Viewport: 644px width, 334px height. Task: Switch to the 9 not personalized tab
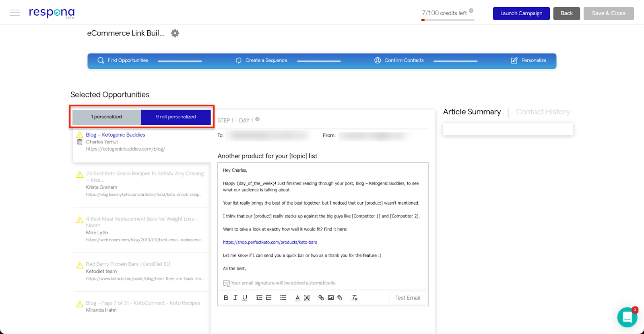(176, 117)
